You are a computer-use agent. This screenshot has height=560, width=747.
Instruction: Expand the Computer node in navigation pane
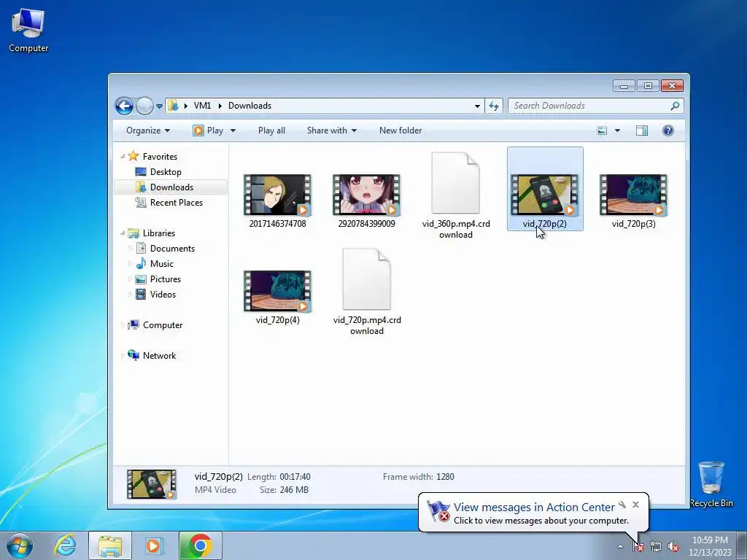click(x=123, y=324)
